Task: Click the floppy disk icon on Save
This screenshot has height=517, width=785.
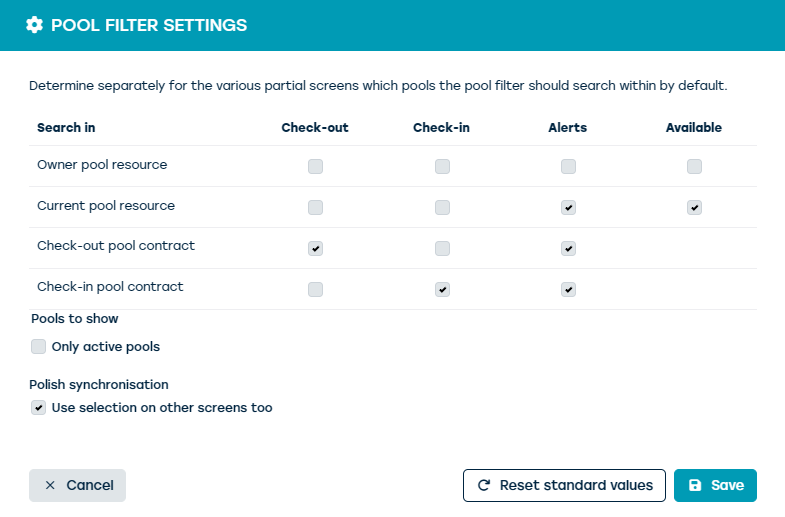Action: 695,485
